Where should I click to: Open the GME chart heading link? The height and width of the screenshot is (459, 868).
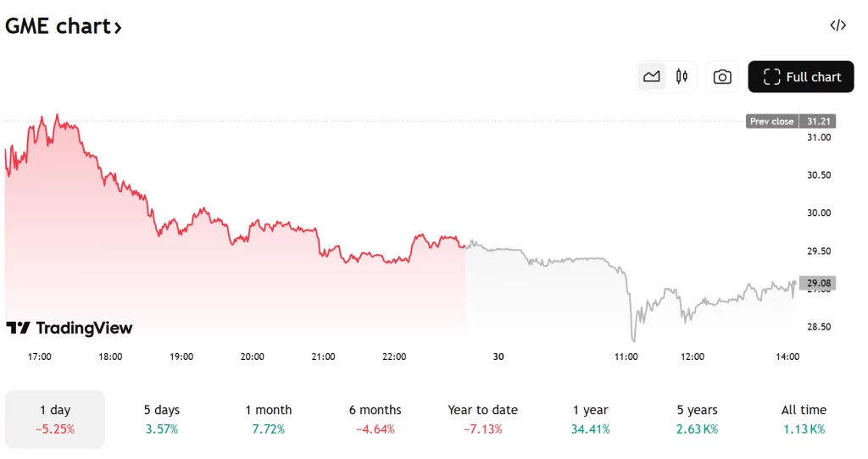(58, 26)
